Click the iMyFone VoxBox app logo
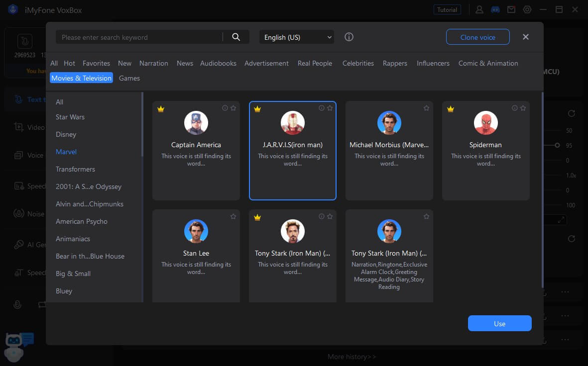Viewport: 588px width, 366px height. point(13,10)
